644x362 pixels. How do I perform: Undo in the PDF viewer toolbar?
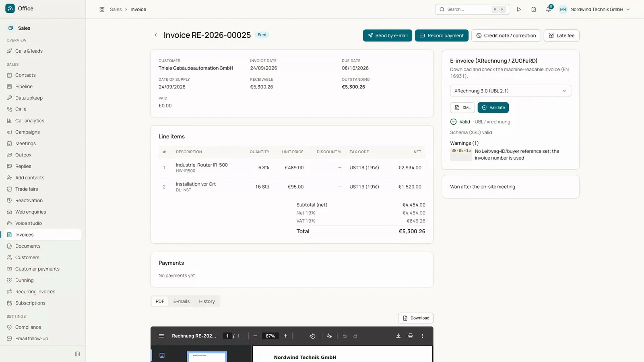345,336
